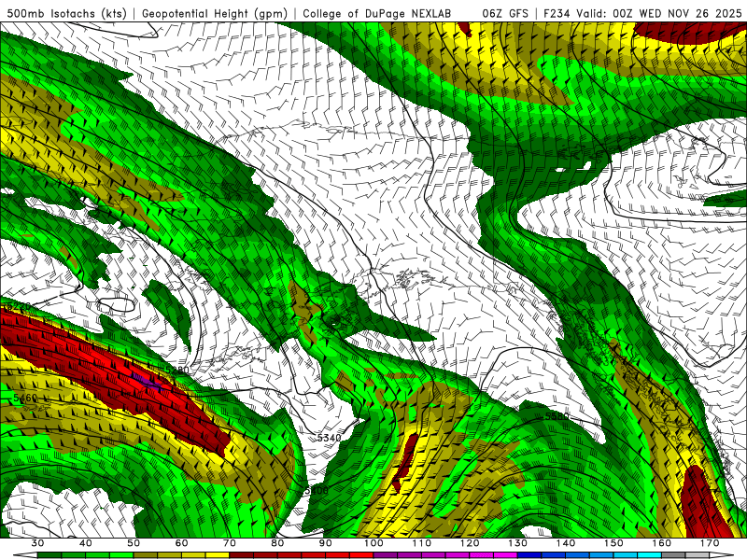Click the 150 value on the color scale
The height and width of the screenshot is (560, 747).
[x=613, y=543]
